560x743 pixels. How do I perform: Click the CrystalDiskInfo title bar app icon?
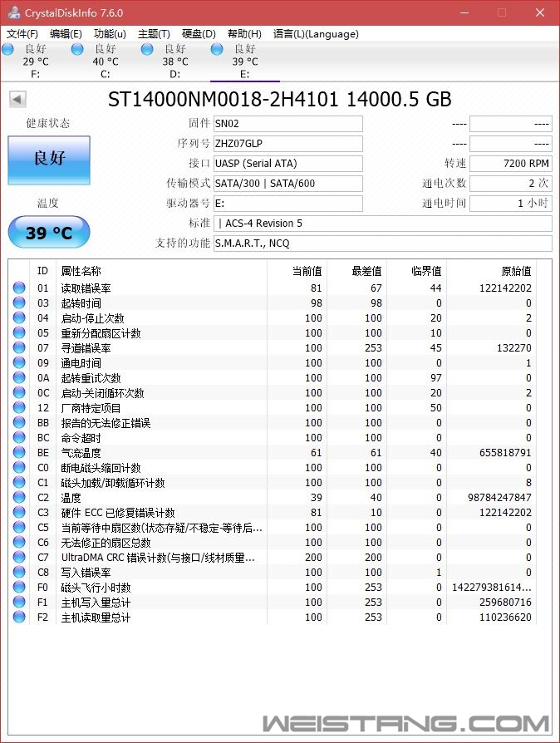[14, 12]
